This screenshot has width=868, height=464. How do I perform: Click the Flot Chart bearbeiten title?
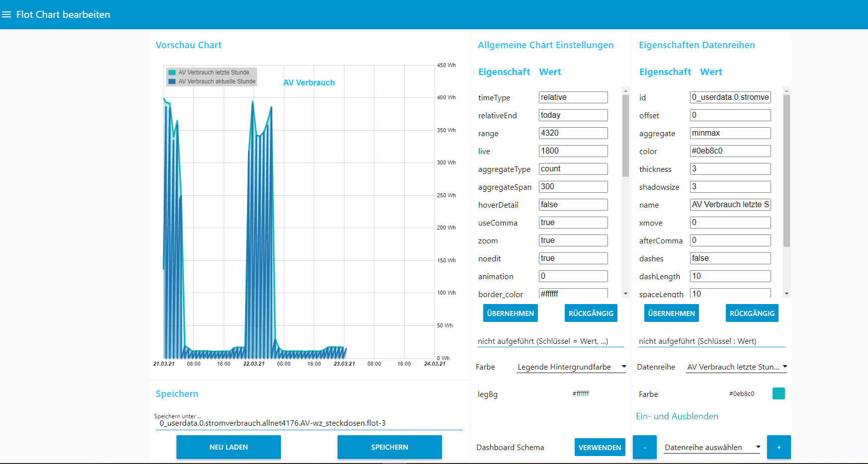[63, 14]
